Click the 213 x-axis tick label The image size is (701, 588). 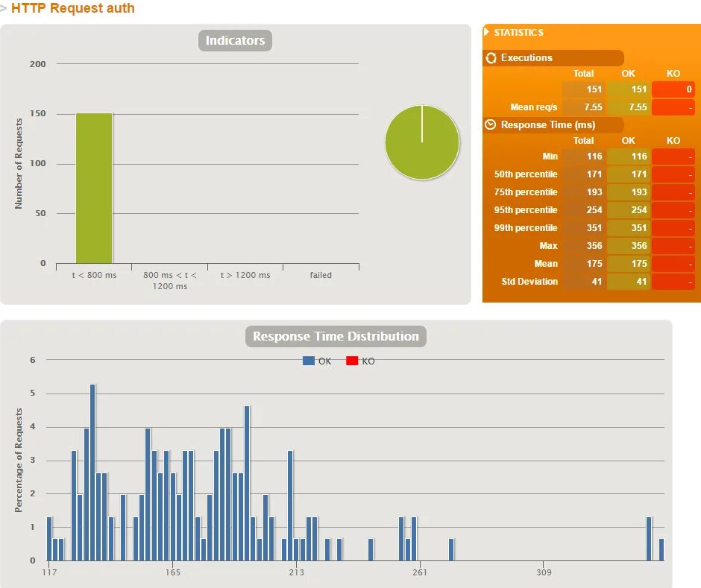[296, 572]
